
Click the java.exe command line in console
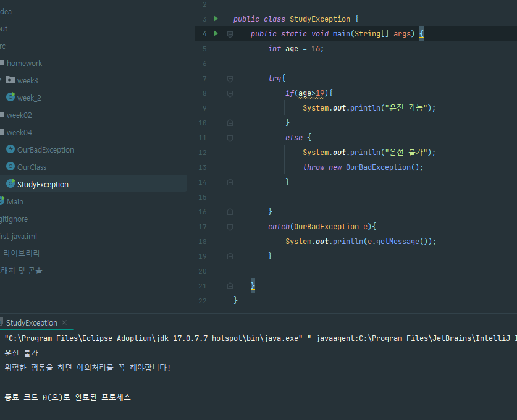[261, 338]
